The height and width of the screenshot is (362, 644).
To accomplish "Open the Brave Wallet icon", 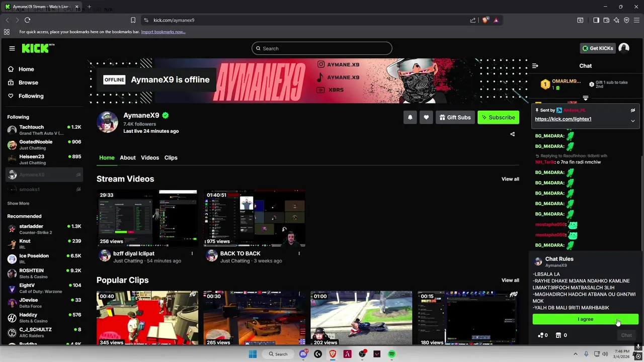I will (606, 20).
